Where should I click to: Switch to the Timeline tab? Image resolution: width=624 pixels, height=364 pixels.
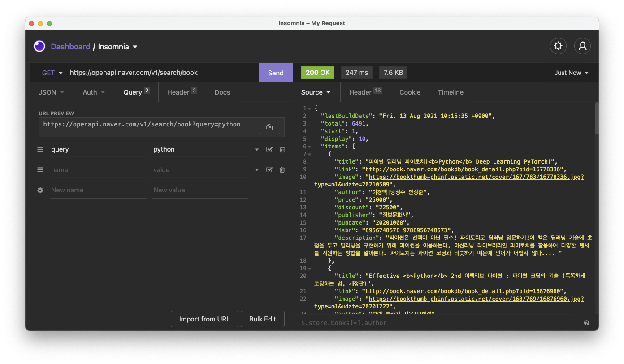[x=451, y=92]
